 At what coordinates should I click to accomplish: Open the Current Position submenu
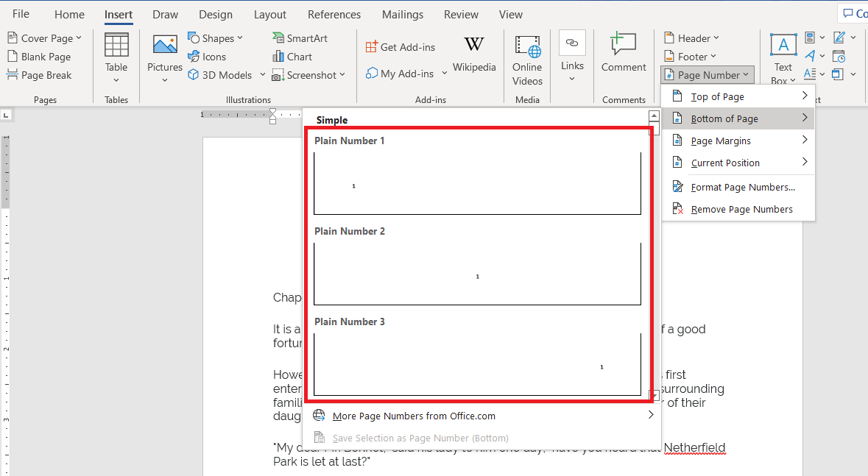click(x=738, y=163)
